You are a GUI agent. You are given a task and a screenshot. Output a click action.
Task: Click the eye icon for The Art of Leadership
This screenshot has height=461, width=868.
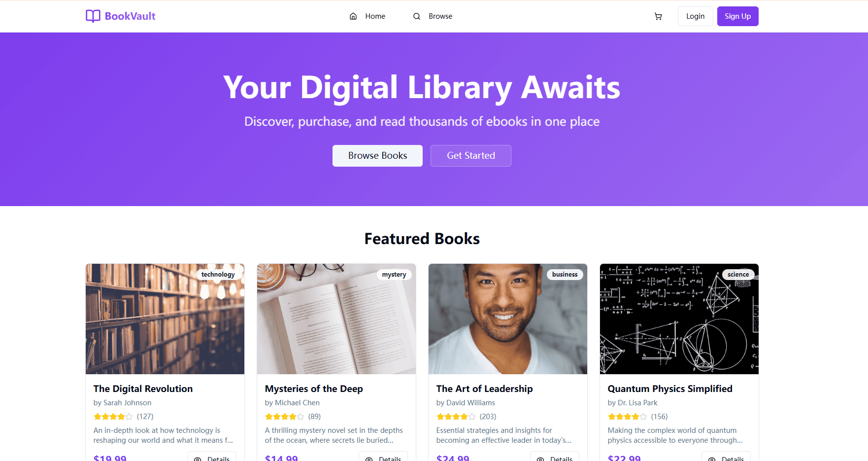click(540, 459)
